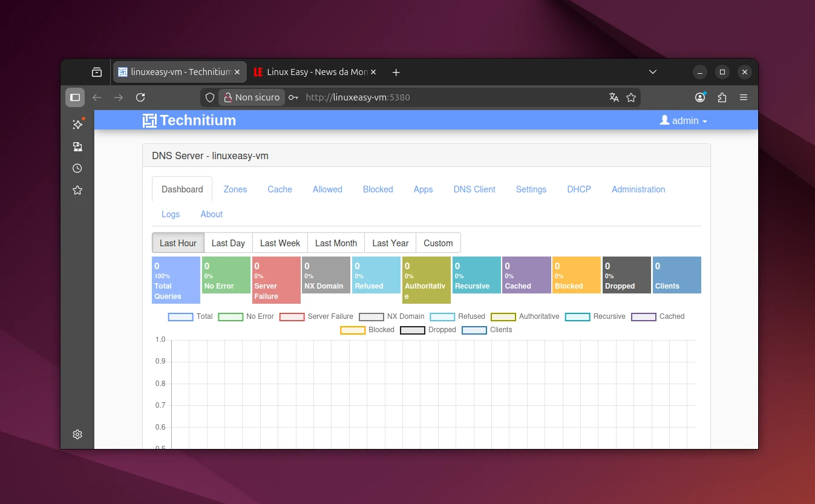Click the Recursive legend color swatch

click(577, 316)
